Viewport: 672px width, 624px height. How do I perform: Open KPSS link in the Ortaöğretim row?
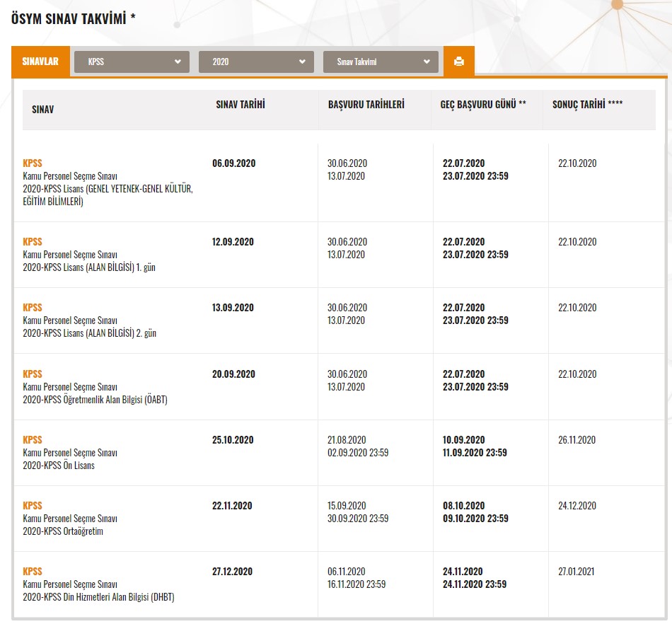pyautogui.click(x=32, y=506)
